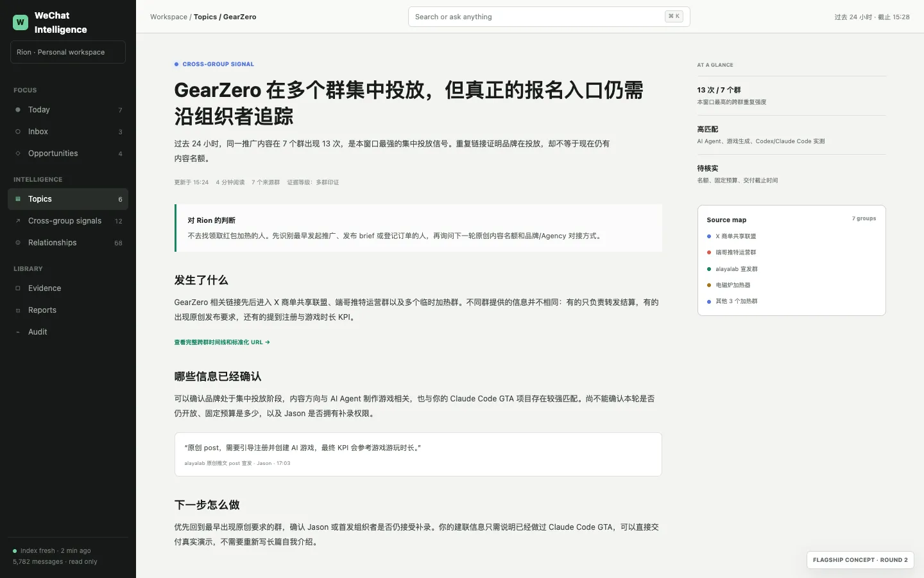This screenshot has width=924, height=578.
Task: Open Cross-group signals list
Action: pyautogui.click(x=68, y=221)
